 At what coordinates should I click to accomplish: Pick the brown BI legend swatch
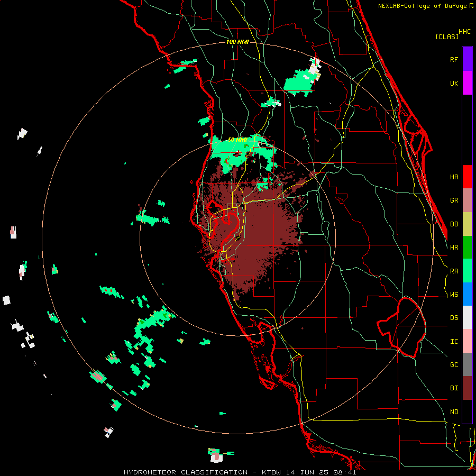click(467, 388)
